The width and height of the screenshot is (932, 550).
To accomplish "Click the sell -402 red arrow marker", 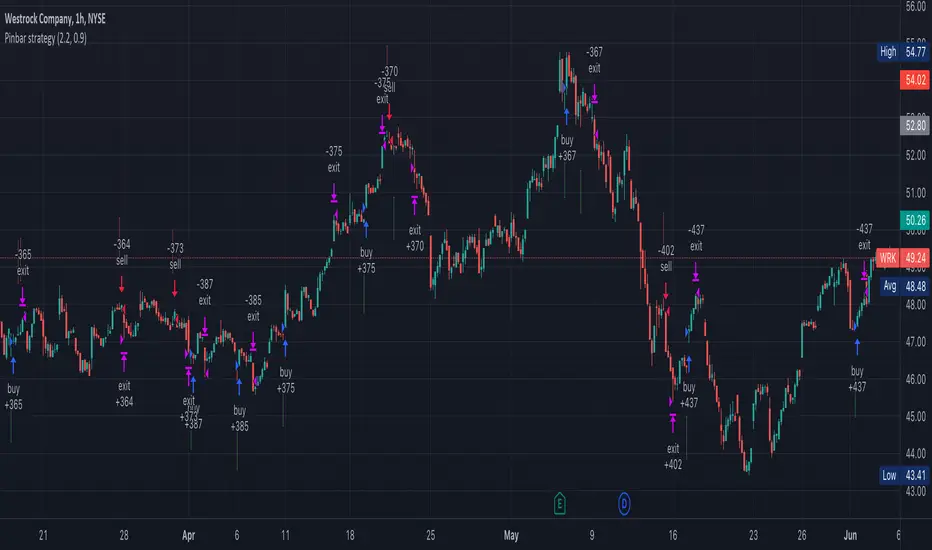I will point(666,291).
